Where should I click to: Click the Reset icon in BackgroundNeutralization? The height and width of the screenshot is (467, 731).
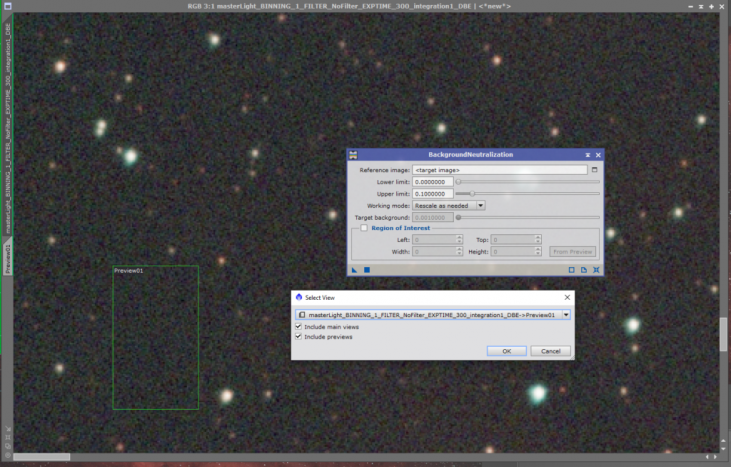(x=596, y=270)
